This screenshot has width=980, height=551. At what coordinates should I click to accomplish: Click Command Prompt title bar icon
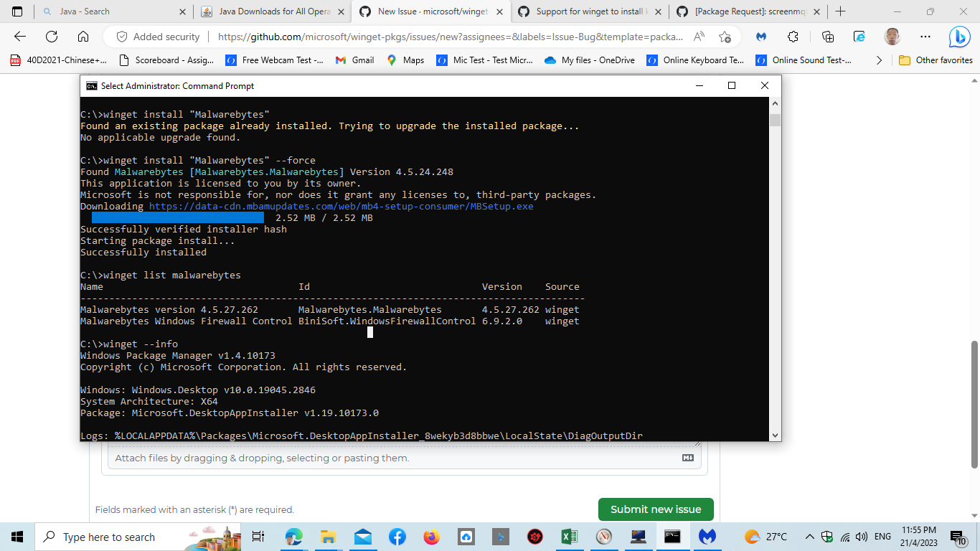(92, 86)
